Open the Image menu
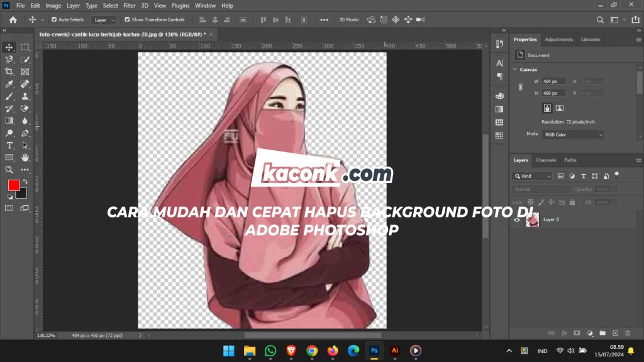Viewport: 644px width, 362px height. (x=53, y=5)
